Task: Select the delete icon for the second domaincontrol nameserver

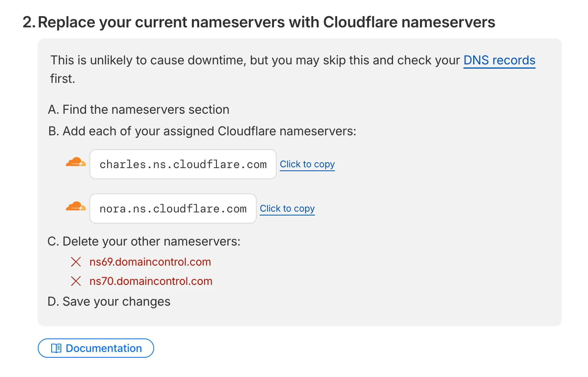Action: tap(76, 281)
